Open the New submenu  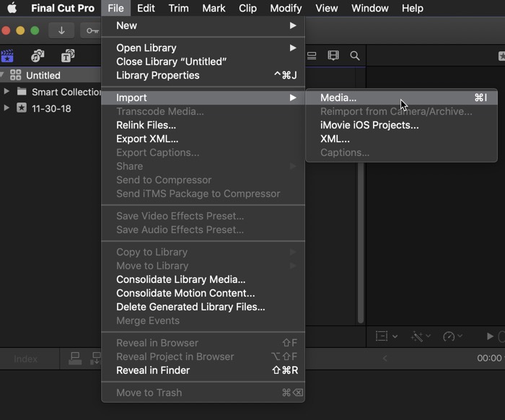[203, 25]
